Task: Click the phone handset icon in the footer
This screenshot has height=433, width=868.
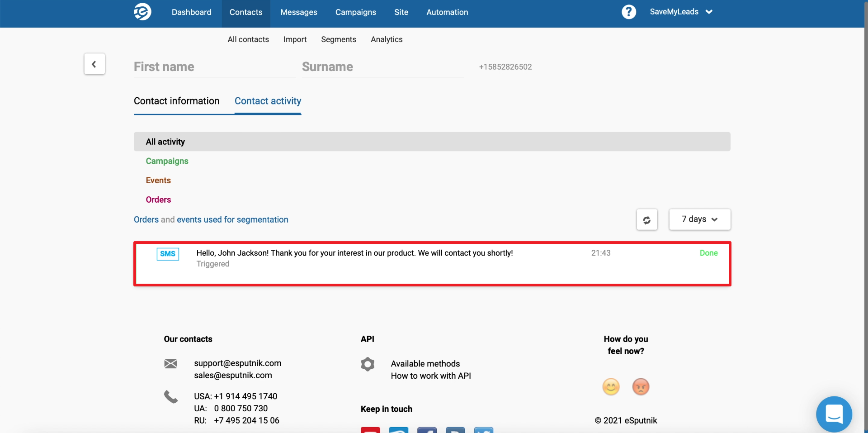Action: click(x=171, y=397)
